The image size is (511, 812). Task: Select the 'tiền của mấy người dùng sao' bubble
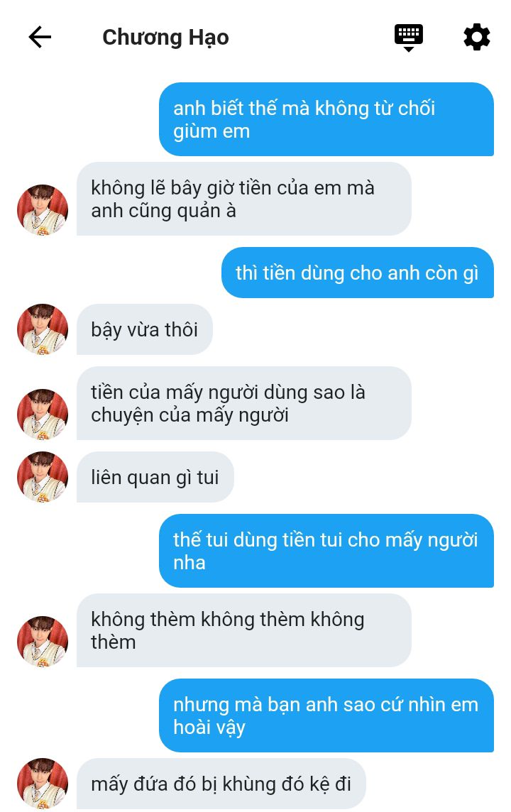(244, 403)
